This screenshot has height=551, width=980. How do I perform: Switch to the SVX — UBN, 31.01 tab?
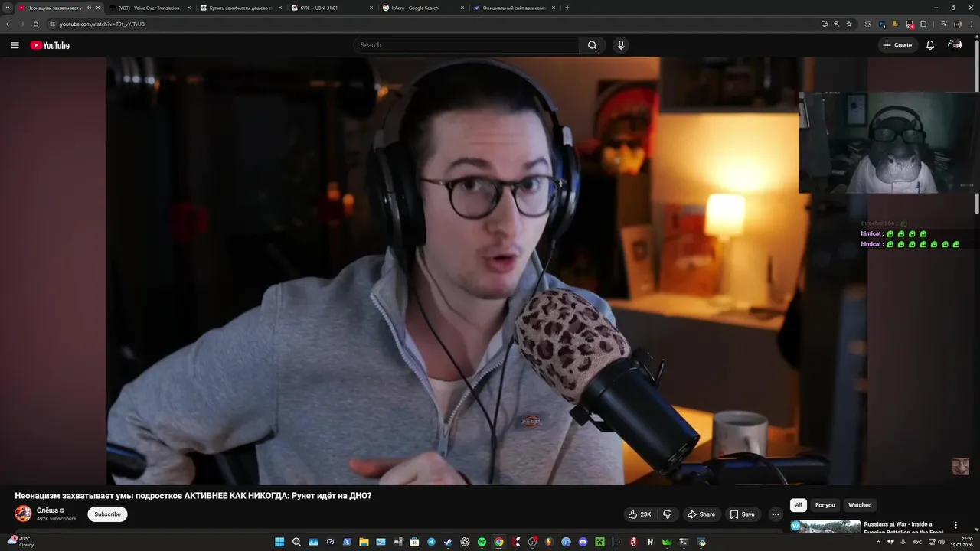coord(332,8)
